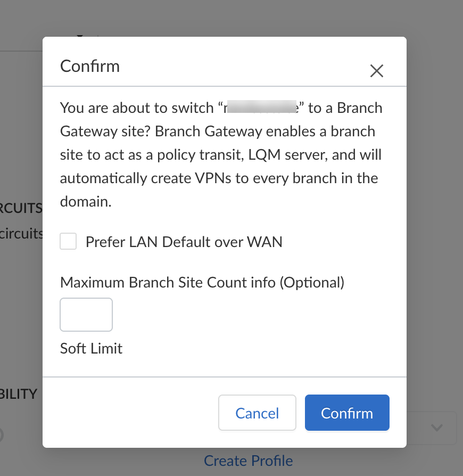The image size is (463, 476).
Task: Close the Confirm dialog with the X icon
Action: coord(377,71)
